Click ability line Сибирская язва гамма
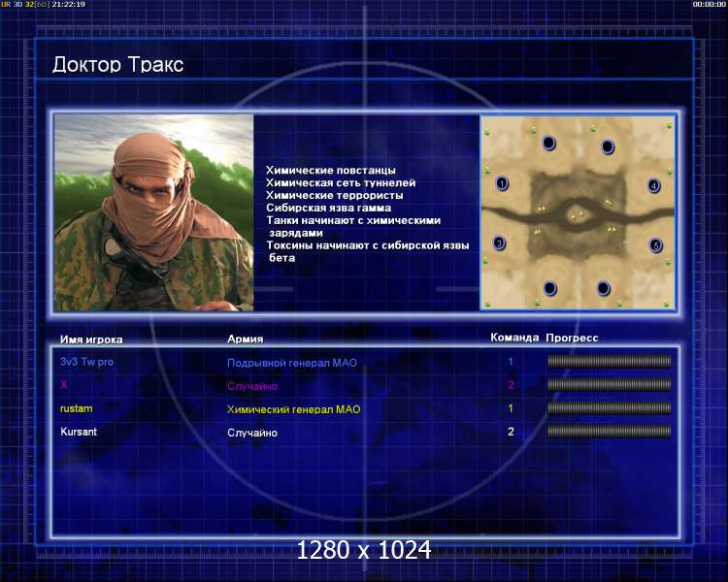Image resolution: width=728 pixels, height=582 pixels. (x=329, y=208)
